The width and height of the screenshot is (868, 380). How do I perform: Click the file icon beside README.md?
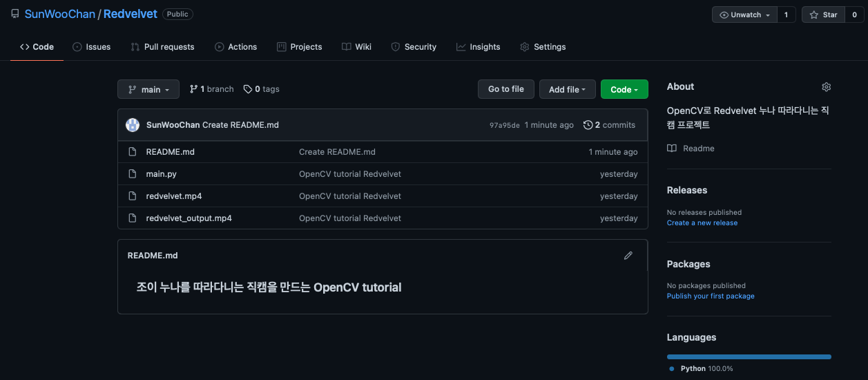point(133,152)
